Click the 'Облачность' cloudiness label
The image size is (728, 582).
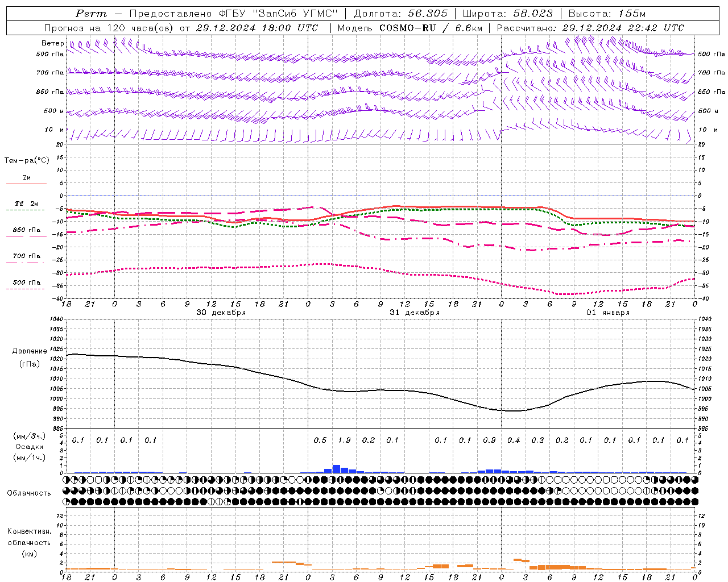pos(29,493)
